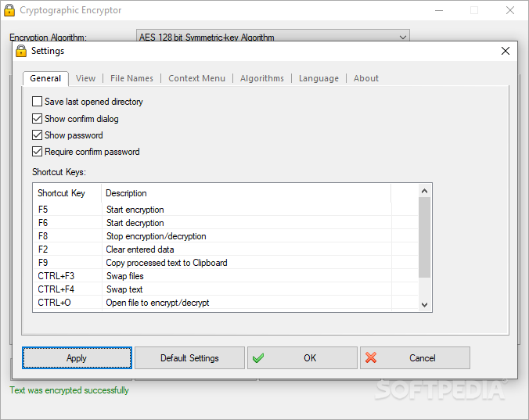Expand the Encryption Algorithm dropdown in main window
Image resolution: width=529 pixels, height=420 pixels.
click(273, 37)
